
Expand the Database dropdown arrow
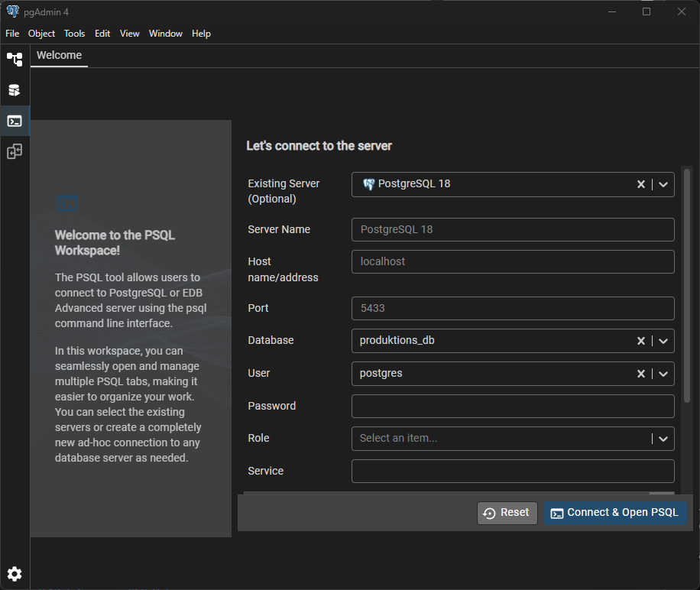click(x=663, y=341)
